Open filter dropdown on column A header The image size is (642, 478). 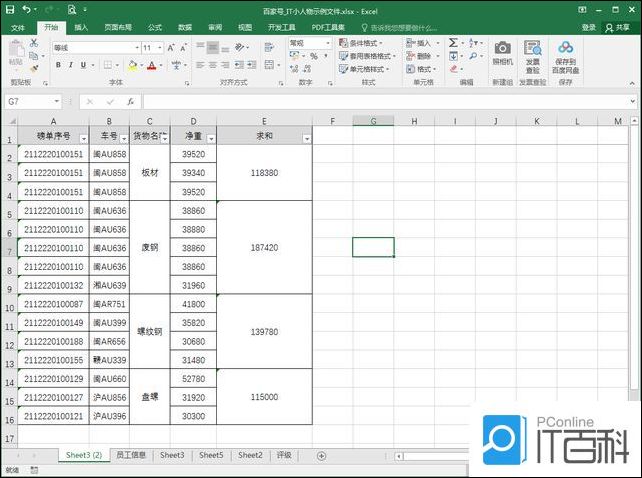click(84, 139)
